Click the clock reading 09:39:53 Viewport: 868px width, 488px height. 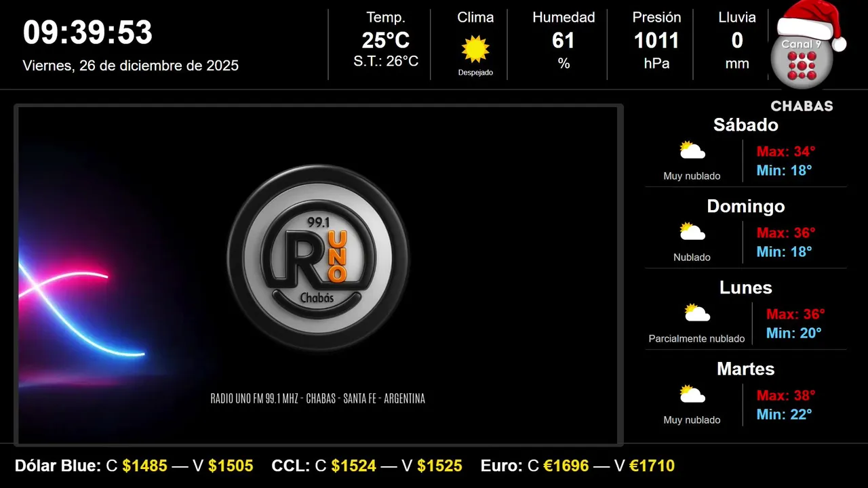pos(88,33)
